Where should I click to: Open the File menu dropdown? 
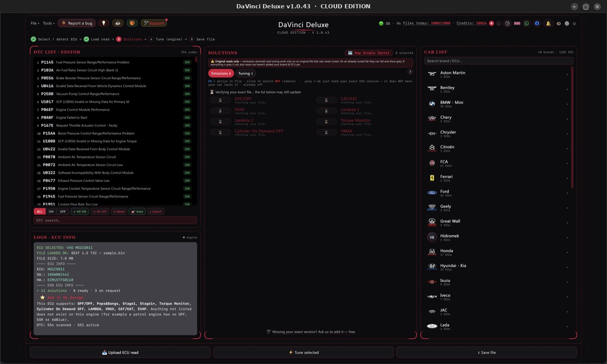(35, 23)
